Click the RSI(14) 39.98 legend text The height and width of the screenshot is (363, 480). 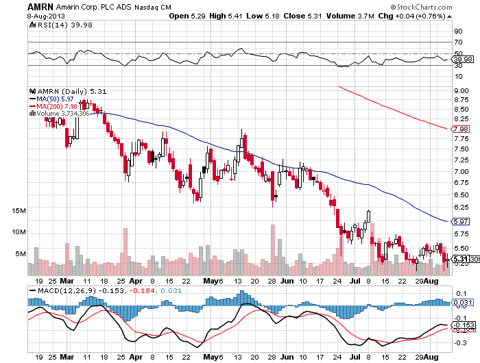tap(64, 25)
